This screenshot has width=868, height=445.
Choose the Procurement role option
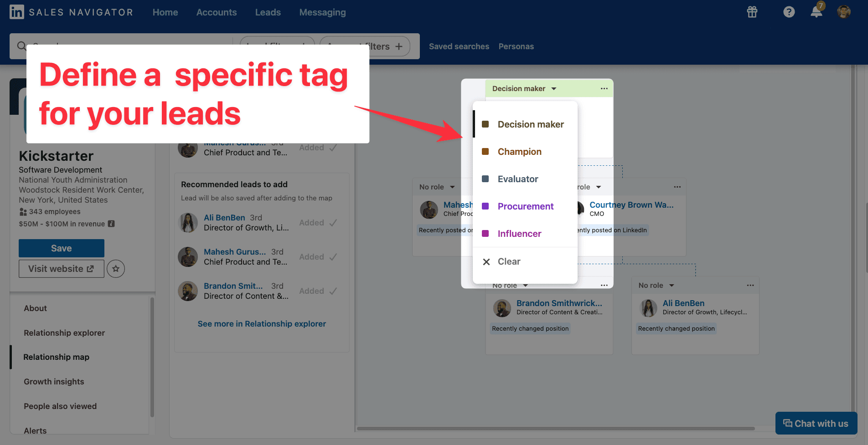click(525, 206)
